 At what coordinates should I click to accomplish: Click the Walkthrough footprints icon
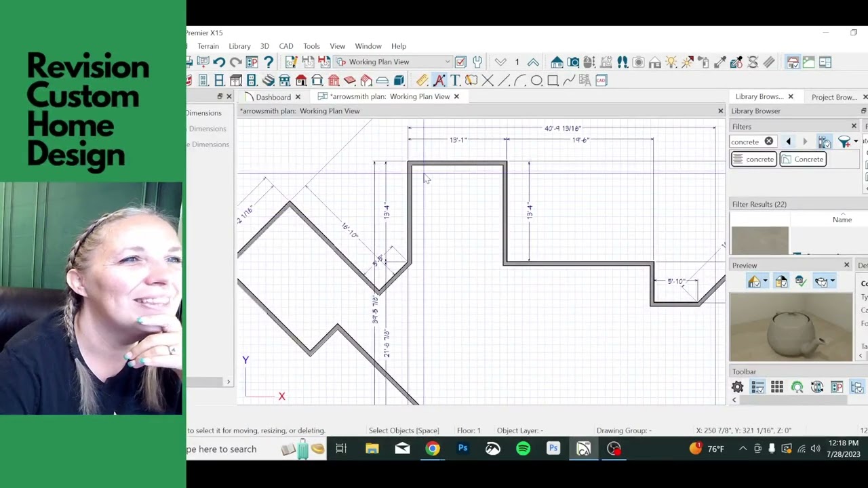click(x=623, y=62)
